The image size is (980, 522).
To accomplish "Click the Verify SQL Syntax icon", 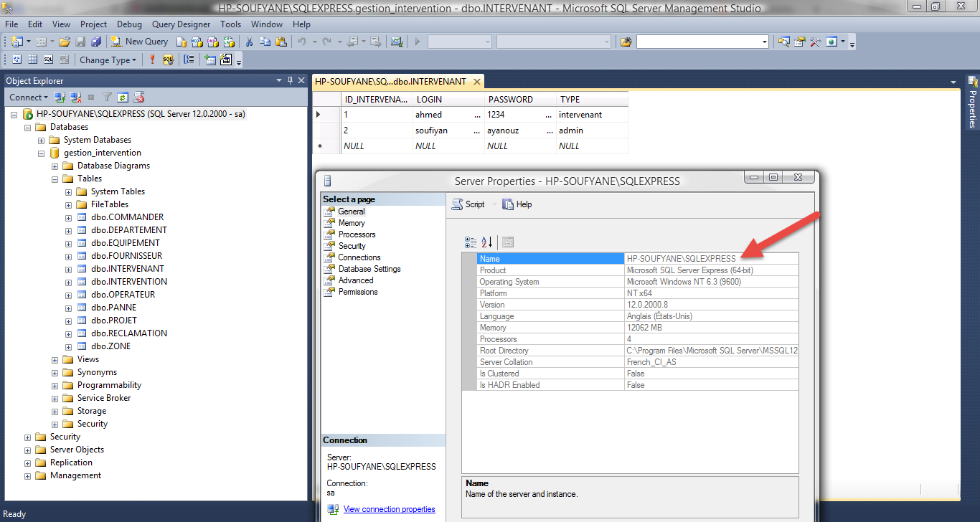I will [x=168, y=60].
